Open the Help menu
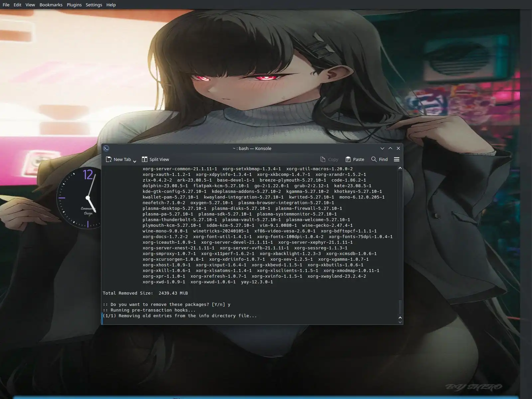Screen dimensions: 532x399 click(111, 5)
